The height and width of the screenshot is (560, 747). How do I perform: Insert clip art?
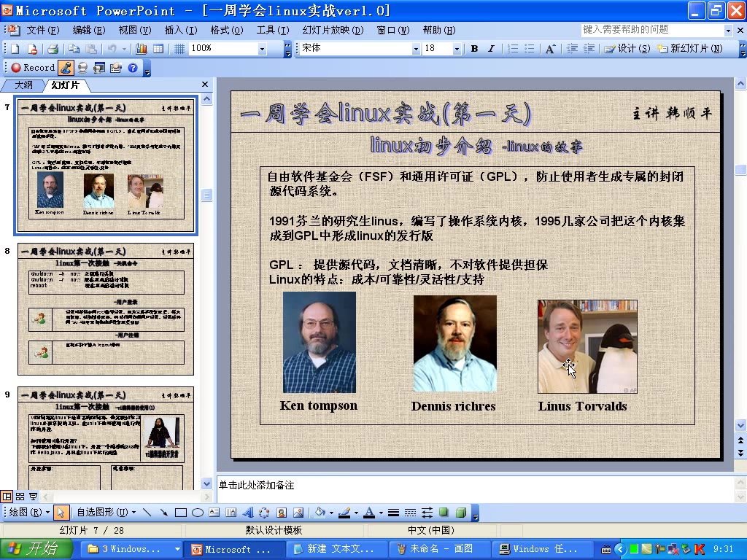[x=282, y=513]
